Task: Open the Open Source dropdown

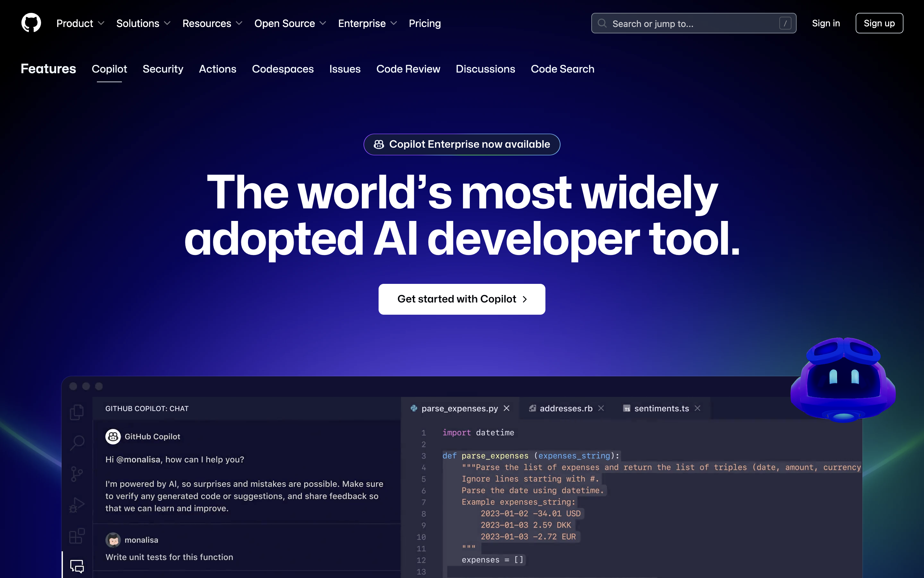Action: click(x=290, y=23)
